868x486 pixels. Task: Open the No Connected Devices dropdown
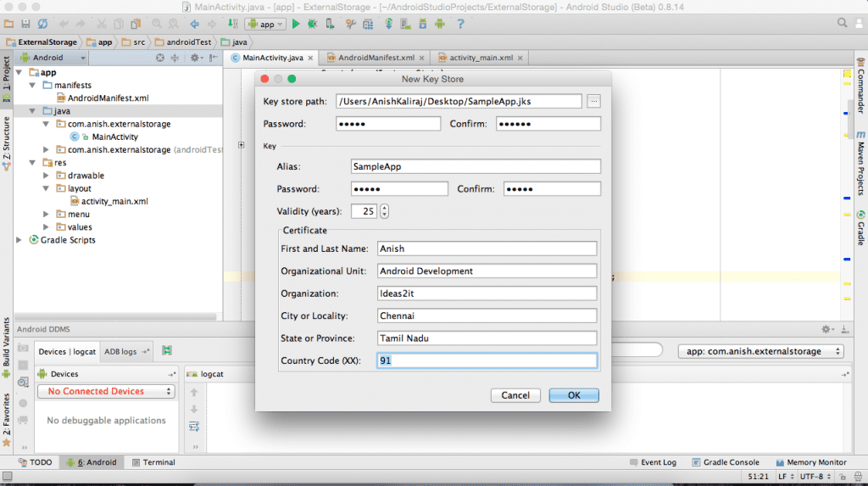(x=106, y=391)
